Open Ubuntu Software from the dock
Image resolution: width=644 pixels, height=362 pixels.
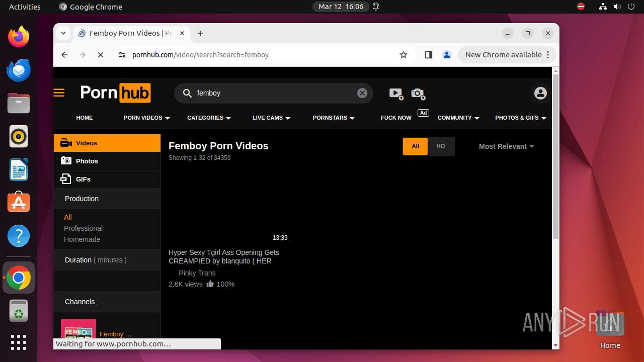click(x=19, y=203)
